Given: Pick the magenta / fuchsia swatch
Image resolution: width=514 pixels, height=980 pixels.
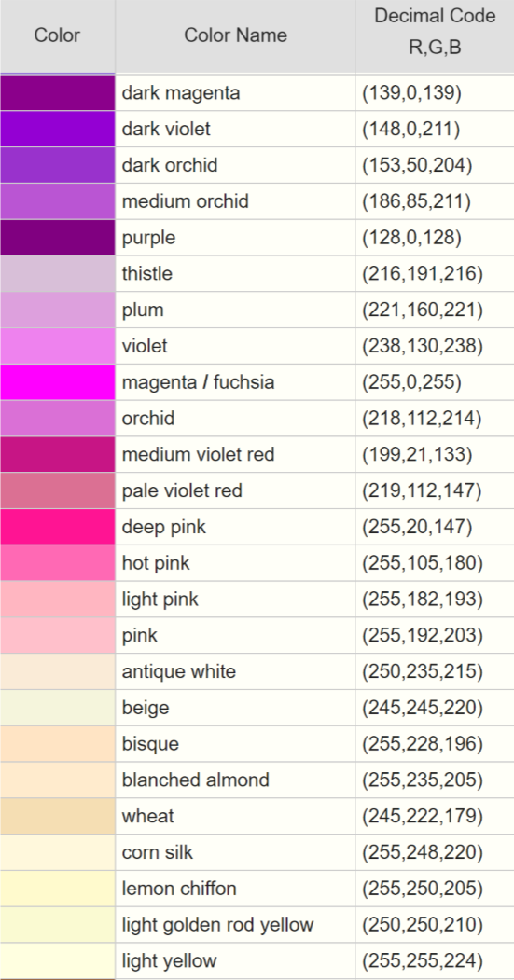Looking at the screenshot, I should pyautogui.click(x=58, y=383).
